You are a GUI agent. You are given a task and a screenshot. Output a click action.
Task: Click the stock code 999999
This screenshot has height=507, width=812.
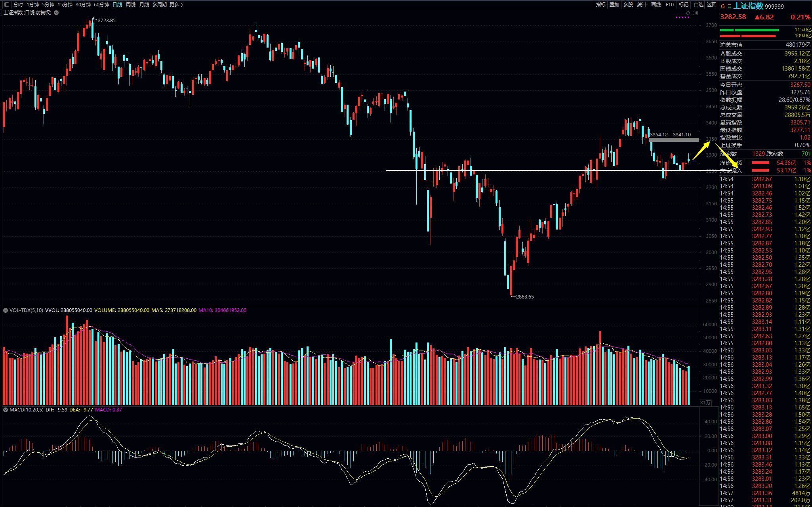click(x=774, y=6)
